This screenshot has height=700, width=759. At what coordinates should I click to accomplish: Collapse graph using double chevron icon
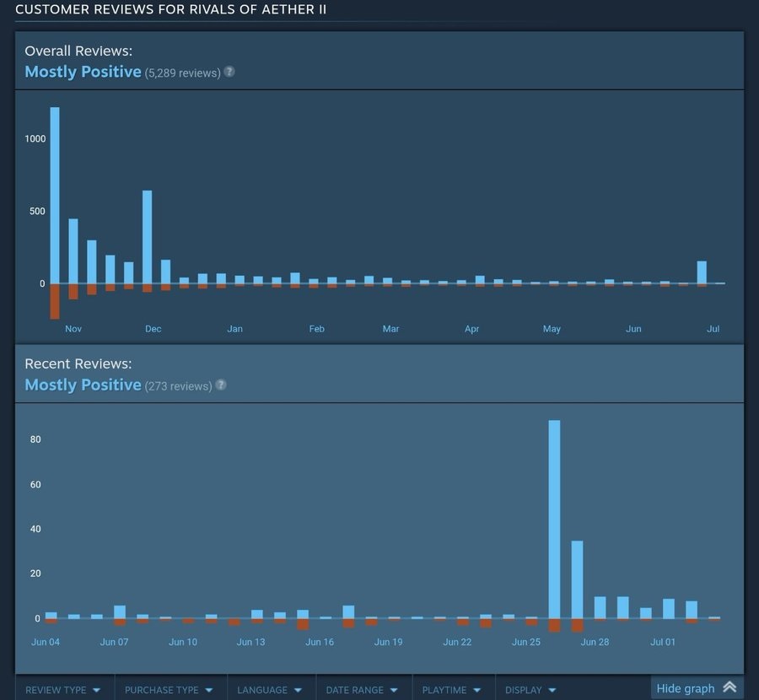click(729, 687)
